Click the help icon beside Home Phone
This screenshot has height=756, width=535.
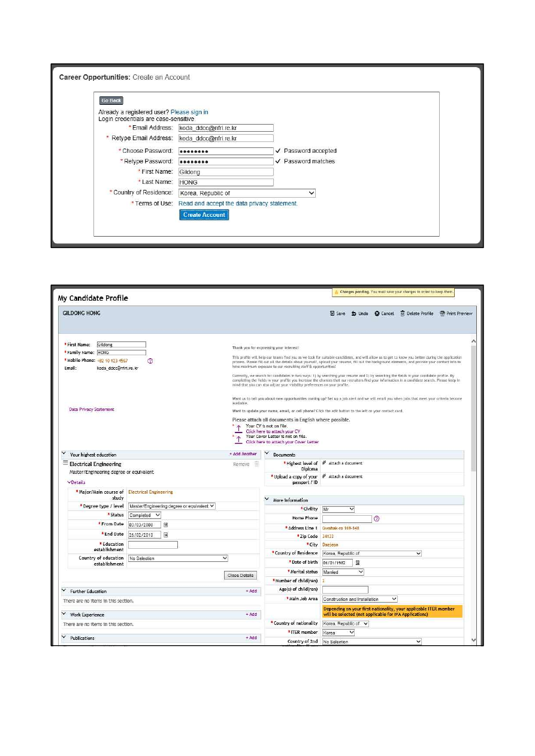pyautogui.click(x=376, y=519)
